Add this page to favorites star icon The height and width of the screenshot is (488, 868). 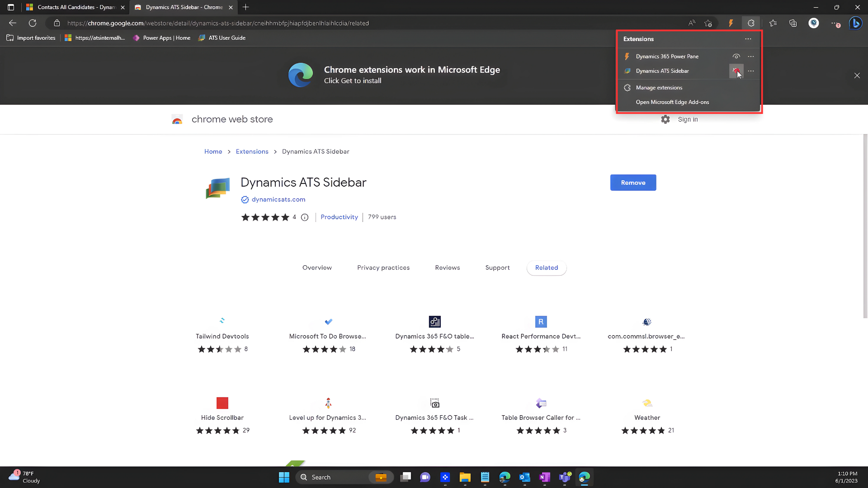(x=708, y=23)
